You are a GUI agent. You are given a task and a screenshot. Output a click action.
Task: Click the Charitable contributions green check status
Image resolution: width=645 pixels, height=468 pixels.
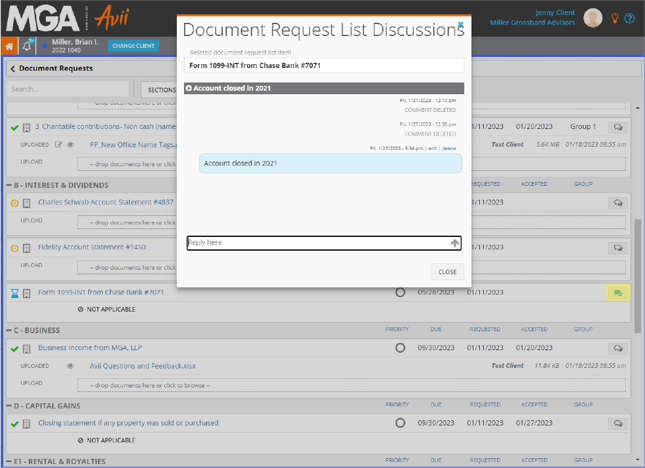pos(14,127)
